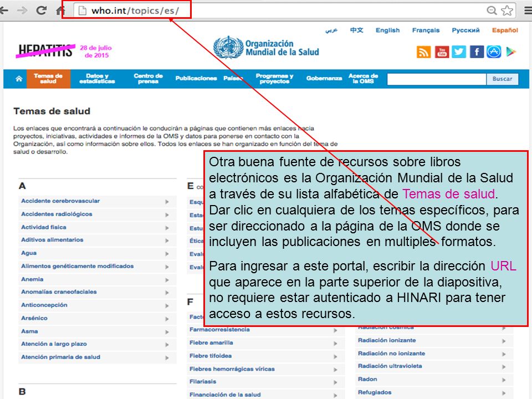Screen dimensions: 532x399
Task: Open the Centro de prensa tab
Action: point(149,79)
